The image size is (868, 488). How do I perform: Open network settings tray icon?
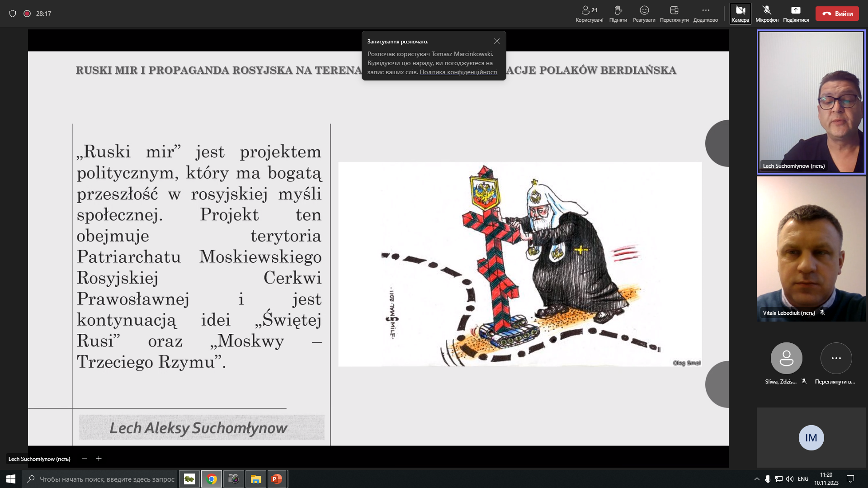click(779, 479)
